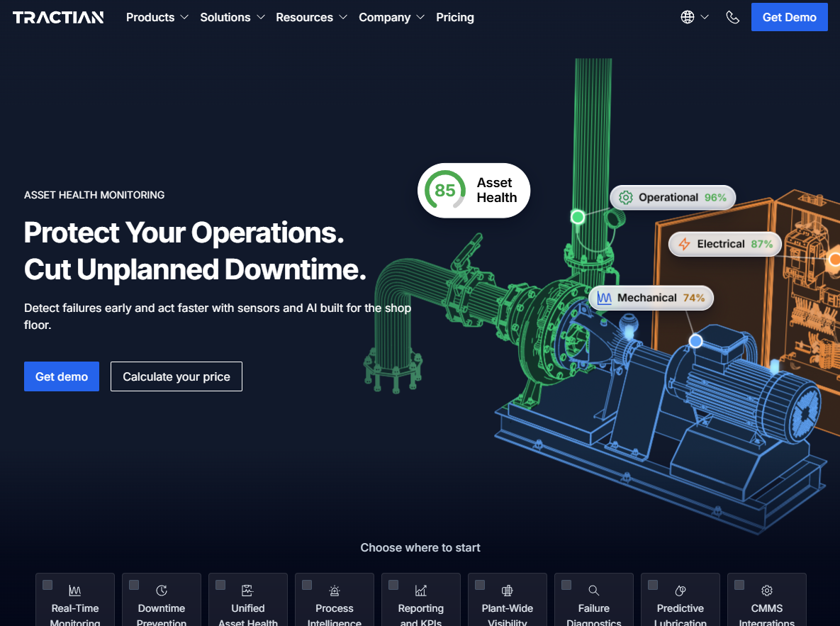The width and height of the screenshot is (840, 626).
Task: Click the Electrical badge lightning icon
Action: (684, 244)
